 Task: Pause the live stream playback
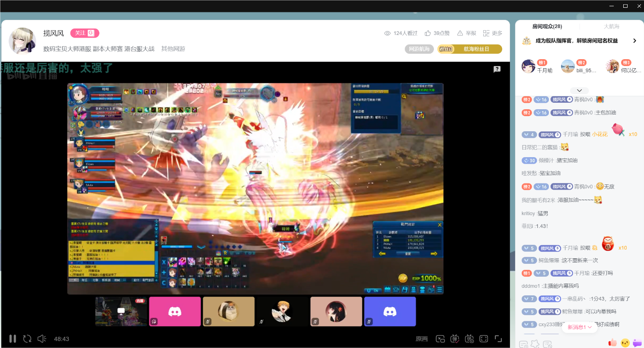[13, 339]
